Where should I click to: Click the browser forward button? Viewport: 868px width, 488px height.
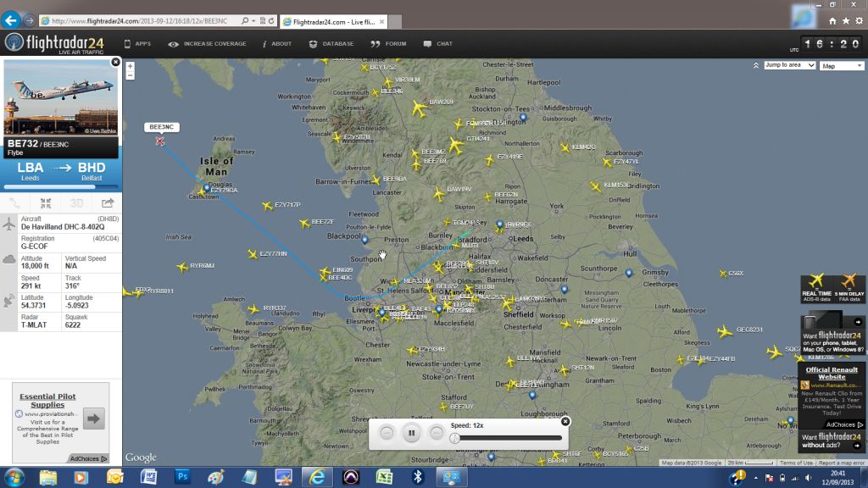tap(30, 20)
